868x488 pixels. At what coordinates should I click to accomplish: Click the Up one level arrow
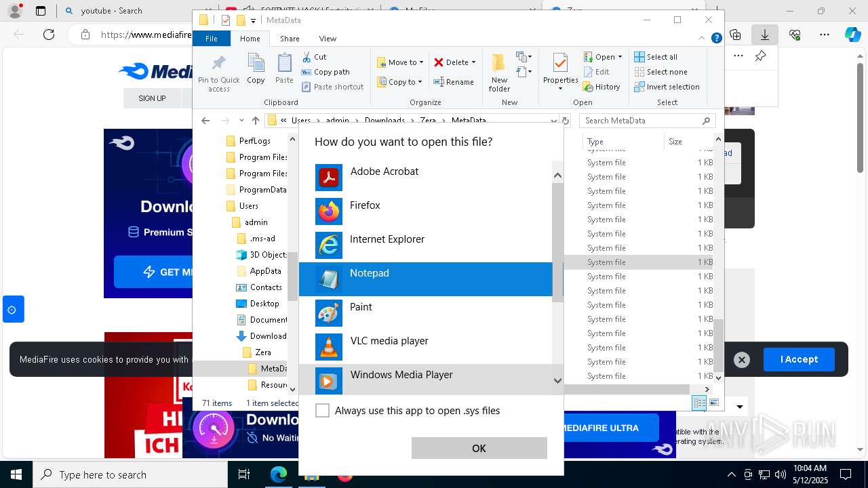(x=255, y=121)
